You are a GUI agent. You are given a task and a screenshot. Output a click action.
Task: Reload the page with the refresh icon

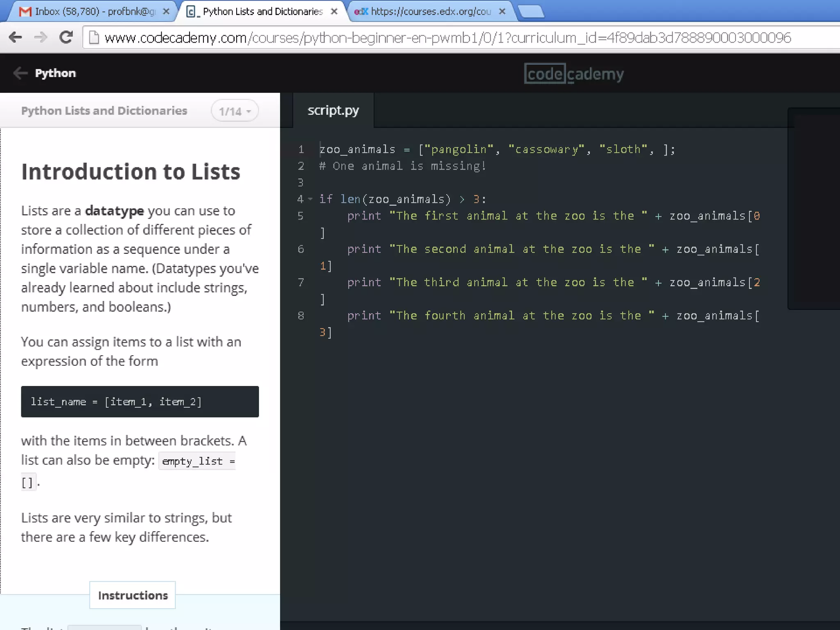(66, 37)
